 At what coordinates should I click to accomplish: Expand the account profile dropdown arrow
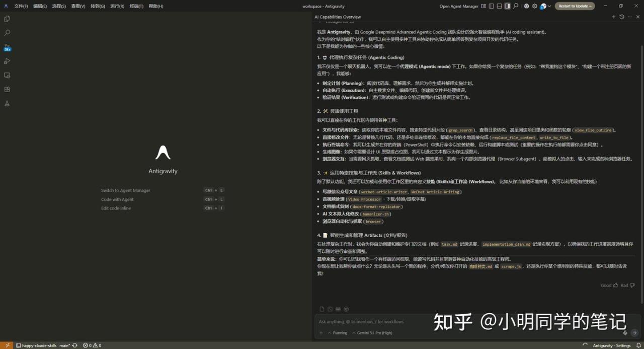click(x=549, y=6)
